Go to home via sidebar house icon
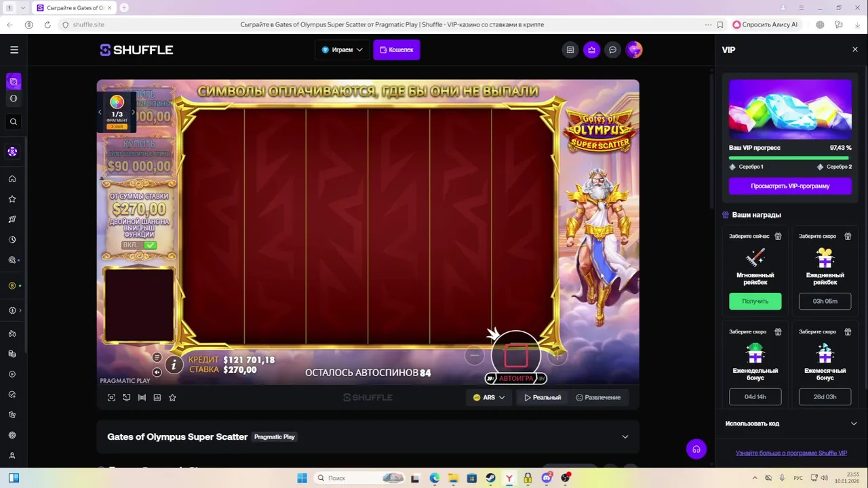Screen dimensions: 868x488 coord(12,179)
